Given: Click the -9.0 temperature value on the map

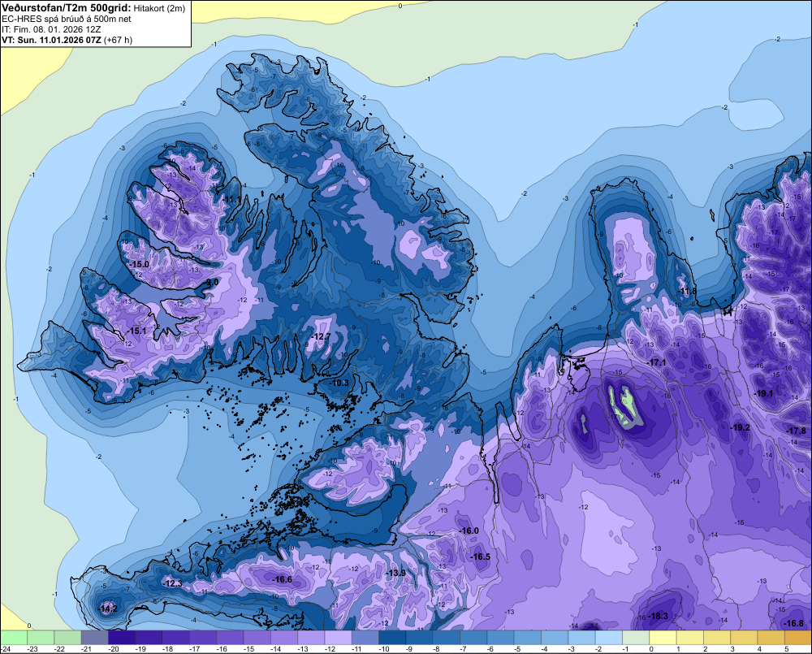Looking at the screenshot, I should [x=212, y=282].
